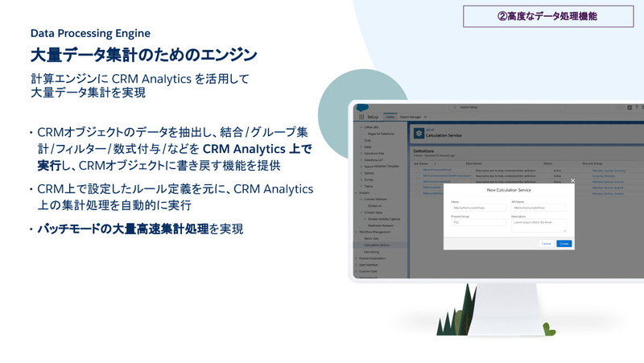Click the Data Processing Engine heading
This screenshot has width=644, height=363.
pos(90,33)
